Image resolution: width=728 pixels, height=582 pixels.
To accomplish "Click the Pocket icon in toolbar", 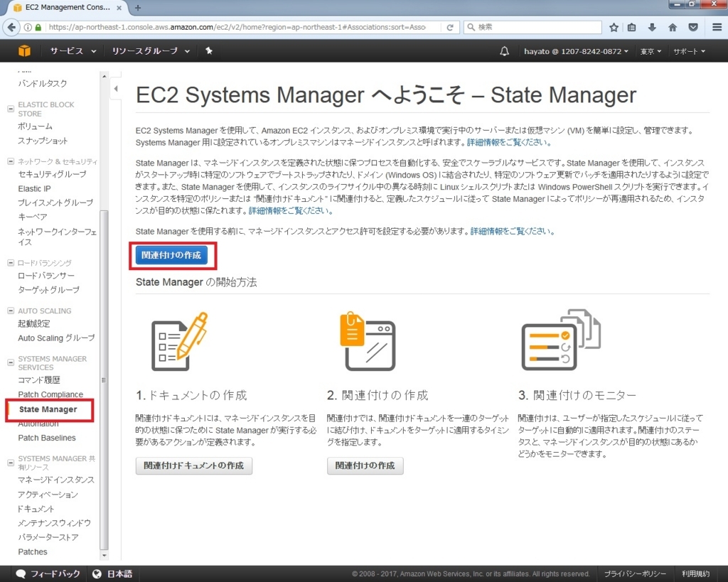I will click(693, 28).
